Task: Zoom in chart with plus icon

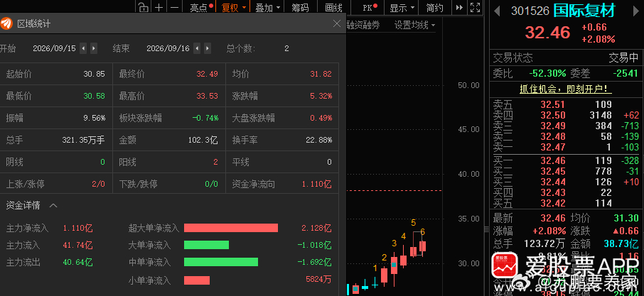Action: pyautogui.click(x=159, y=7)
